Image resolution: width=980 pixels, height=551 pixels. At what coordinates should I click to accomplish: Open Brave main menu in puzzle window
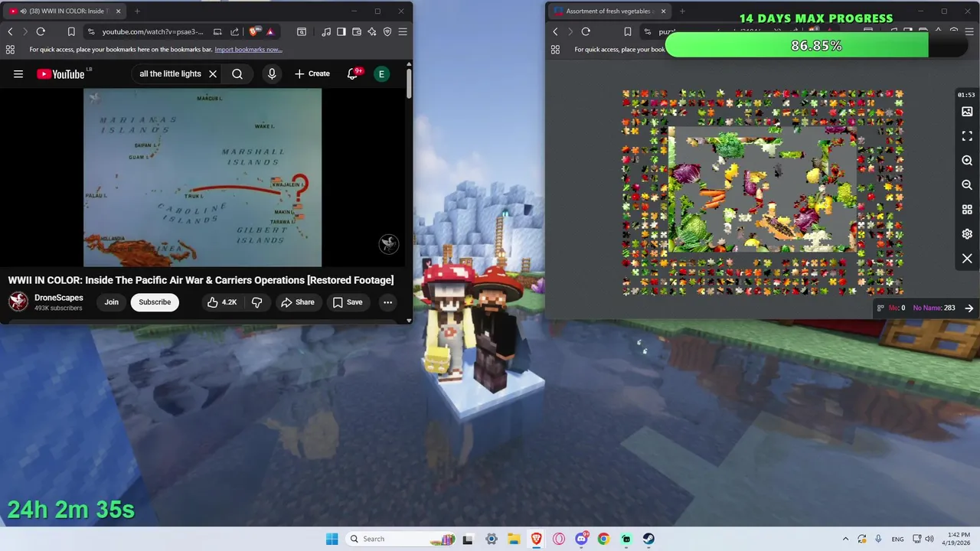969,31
